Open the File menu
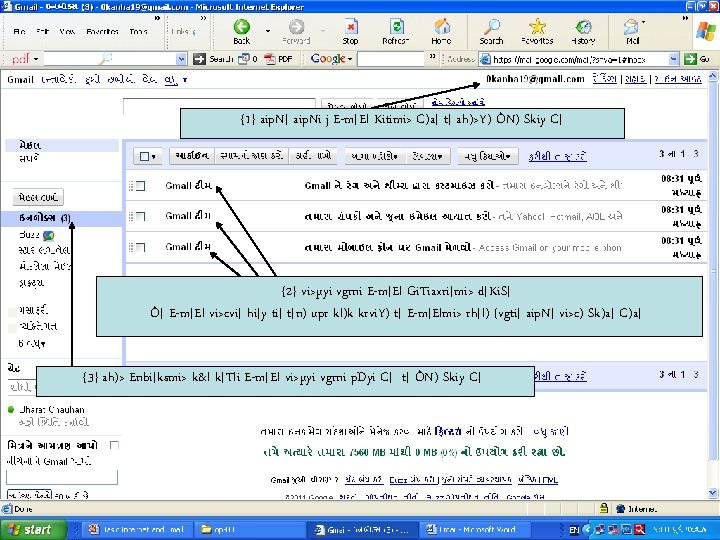720x540 pixels. pos(19,31)
